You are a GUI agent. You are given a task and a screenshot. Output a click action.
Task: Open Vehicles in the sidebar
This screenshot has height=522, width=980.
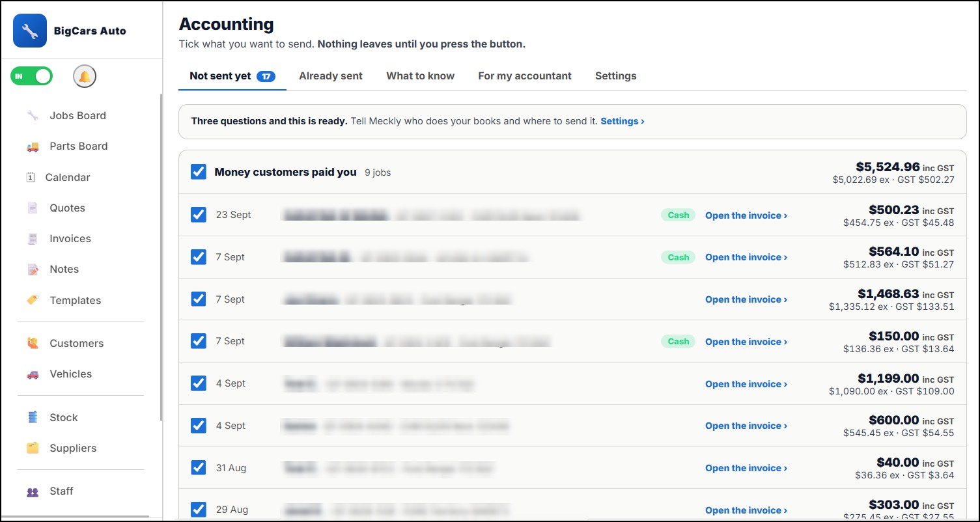pos(70,374)
